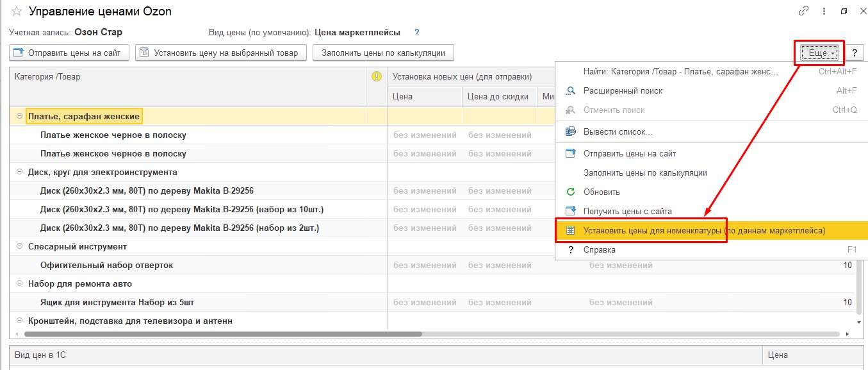Open the Еще dropdown button
Screen dimensions: 868x370
[821, 53]
